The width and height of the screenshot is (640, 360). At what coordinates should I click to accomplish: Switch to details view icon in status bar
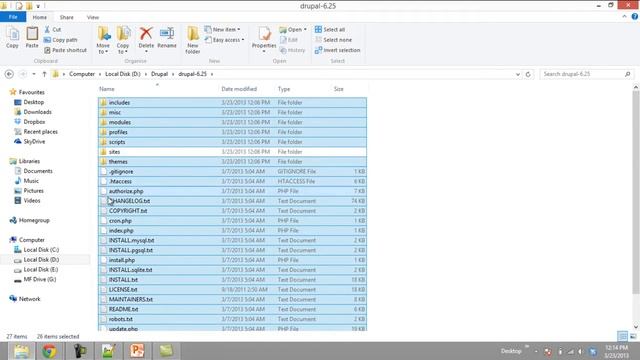pos(622,336)
